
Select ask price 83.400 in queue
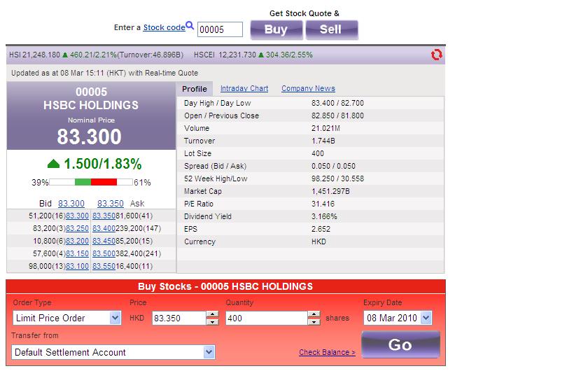point(104,228)
